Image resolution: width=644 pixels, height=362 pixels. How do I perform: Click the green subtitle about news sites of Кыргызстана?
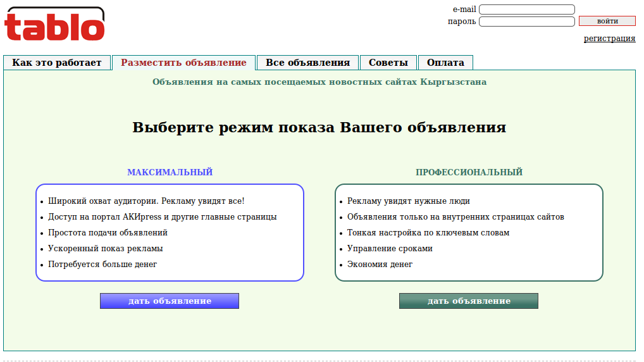coord(319,82)
